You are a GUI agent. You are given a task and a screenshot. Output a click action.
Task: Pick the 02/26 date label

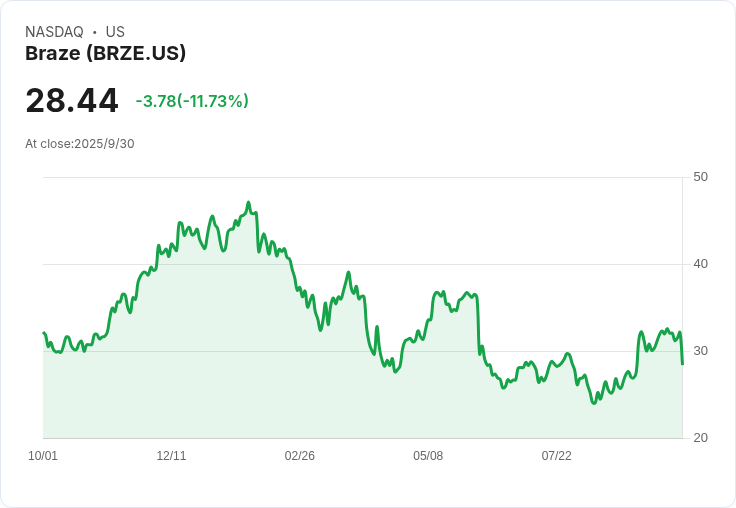coord(299,456)
